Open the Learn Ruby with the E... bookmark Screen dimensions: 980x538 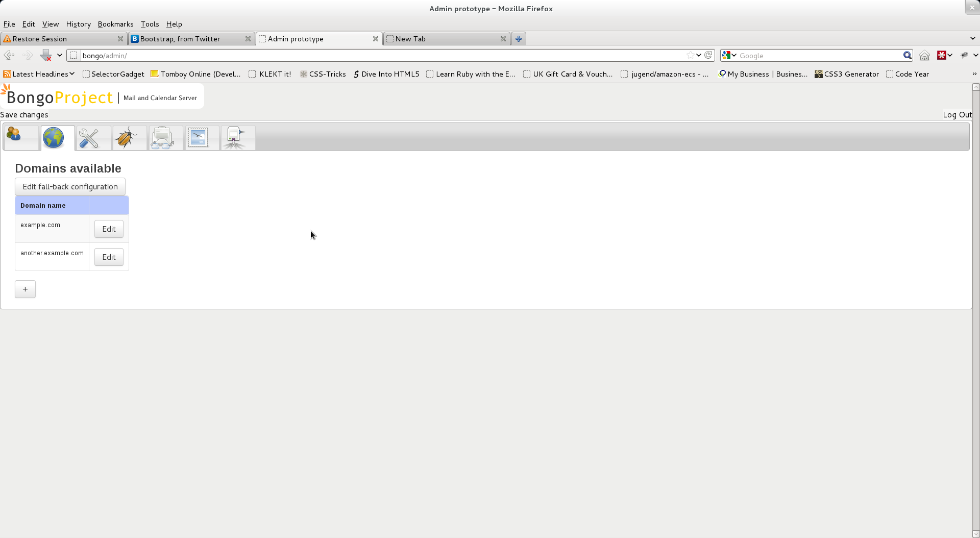(471, 74)
